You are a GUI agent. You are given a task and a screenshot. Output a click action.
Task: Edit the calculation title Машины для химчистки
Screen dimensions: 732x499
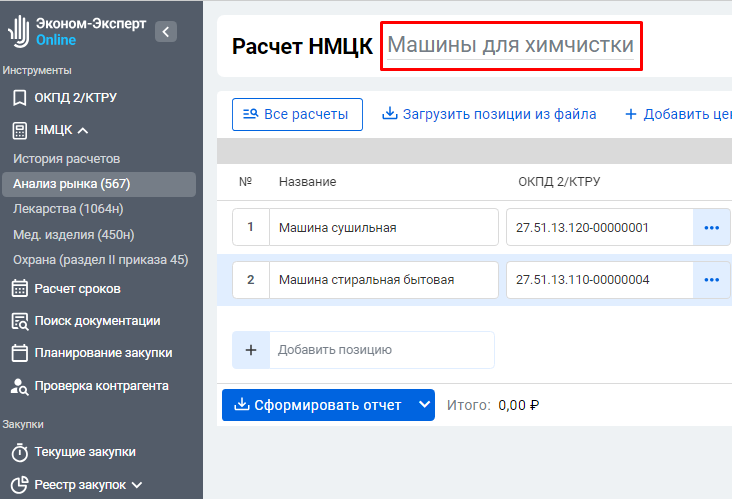511,46
